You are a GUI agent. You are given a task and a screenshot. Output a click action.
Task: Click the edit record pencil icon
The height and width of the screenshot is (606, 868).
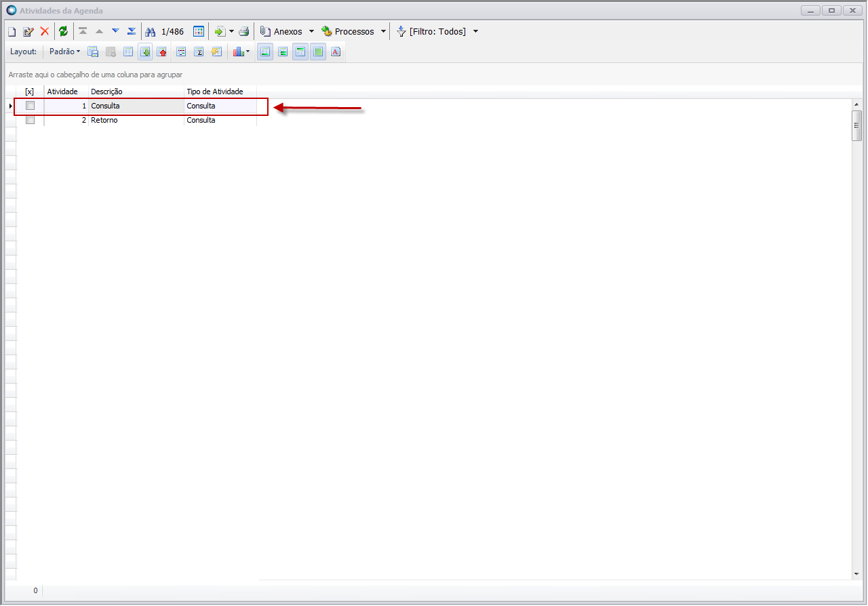point(28,31)
